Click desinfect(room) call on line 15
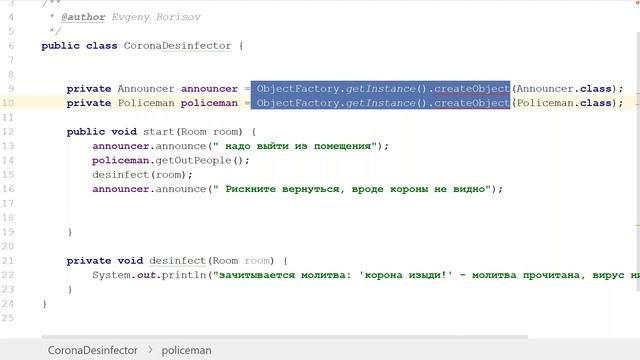Image resolution: width=640 pixels, height=360 pixels. point(139,175)
